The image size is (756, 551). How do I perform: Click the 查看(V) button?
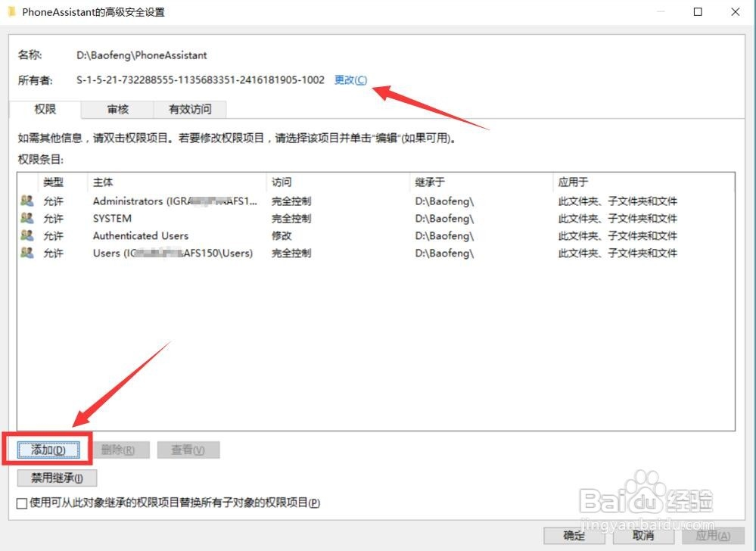point(188,449)
